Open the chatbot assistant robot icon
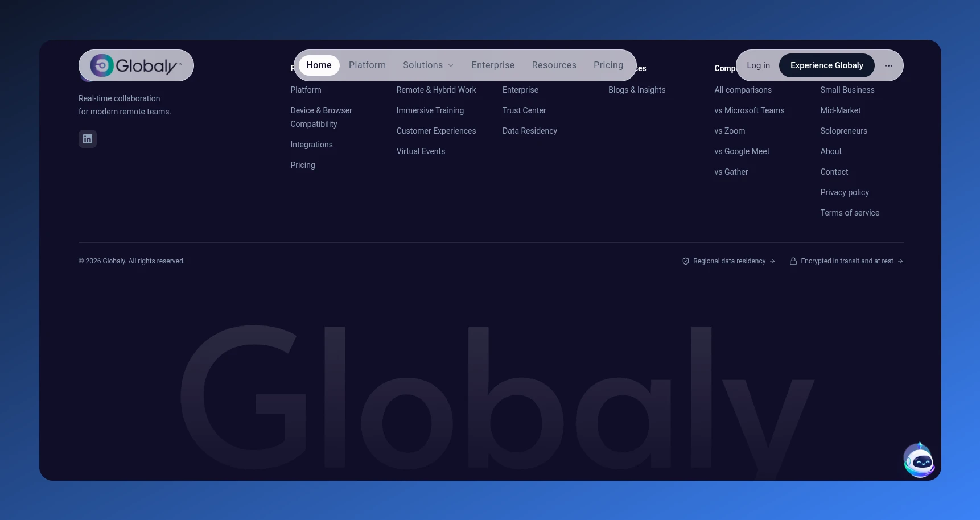Image resolution: width=980 pixels, height=520 pixels. point(919,461)
